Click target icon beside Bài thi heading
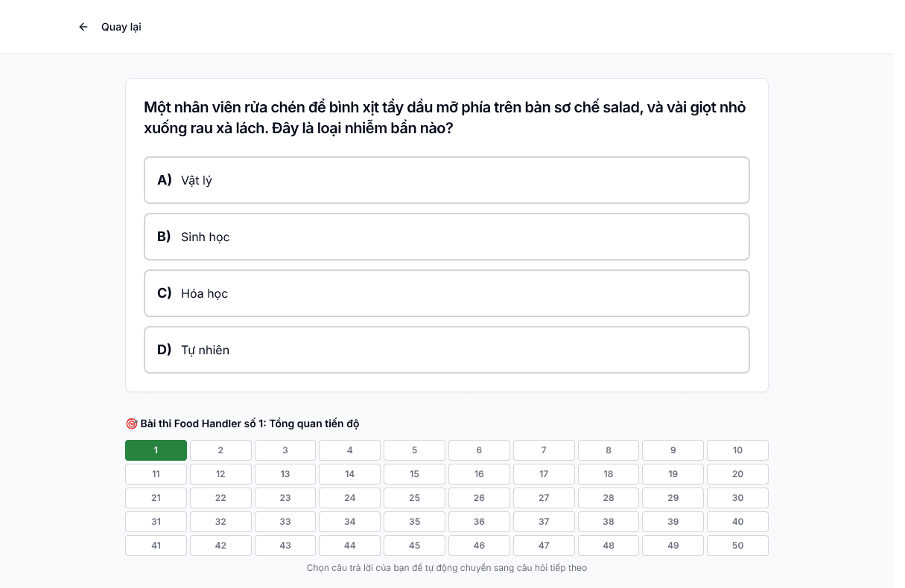This screenshot has width=905, height=588. coord(131,424)
